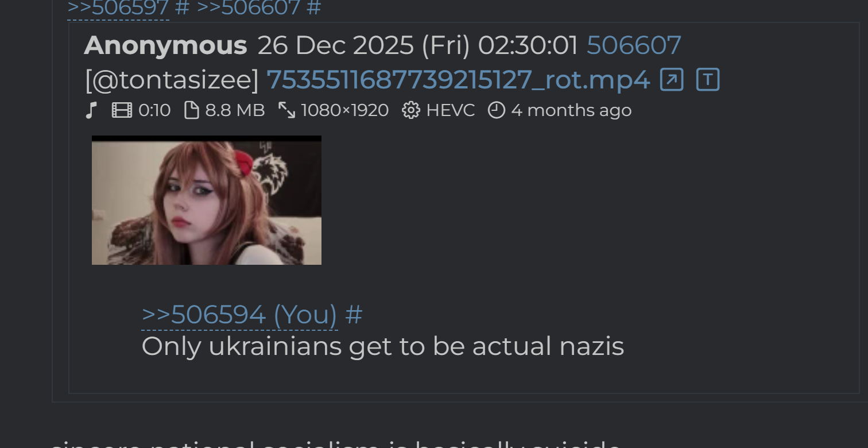Follow the >>506597 reply link

[x=118, y=8]
